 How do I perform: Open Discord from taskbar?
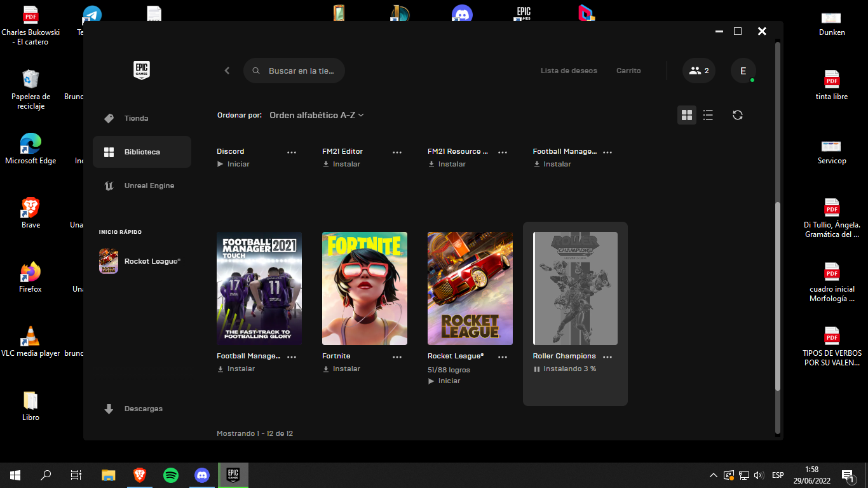(202, 475)
